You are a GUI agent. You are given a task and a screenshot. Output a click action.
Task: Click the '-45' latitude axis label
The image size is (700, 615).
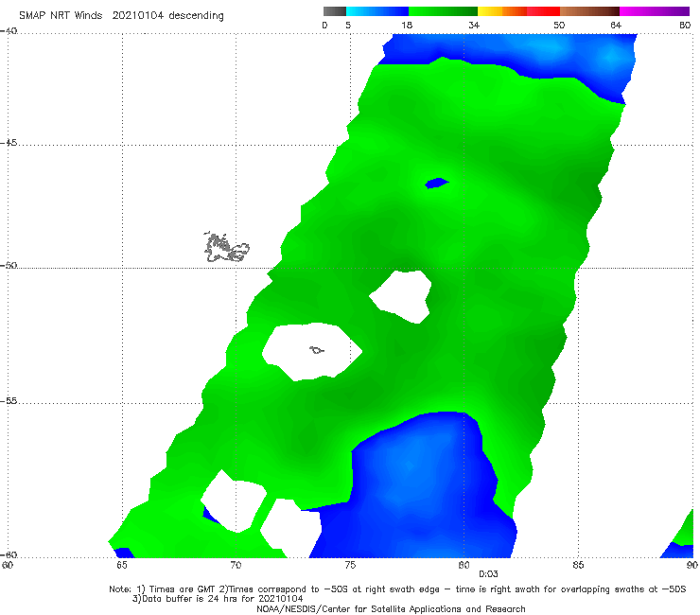pos(9,143)
